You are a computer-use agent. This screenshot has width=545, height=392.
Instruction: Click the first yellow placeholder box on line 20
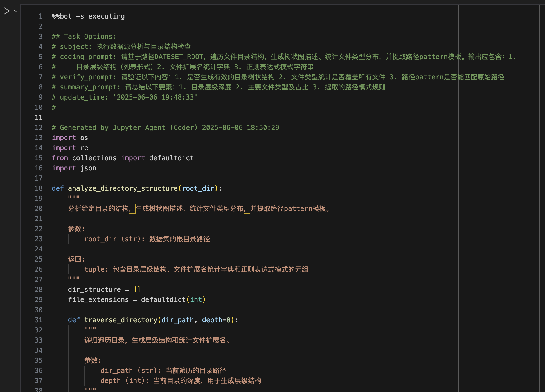pyautogui.click(x=132, y=209)
